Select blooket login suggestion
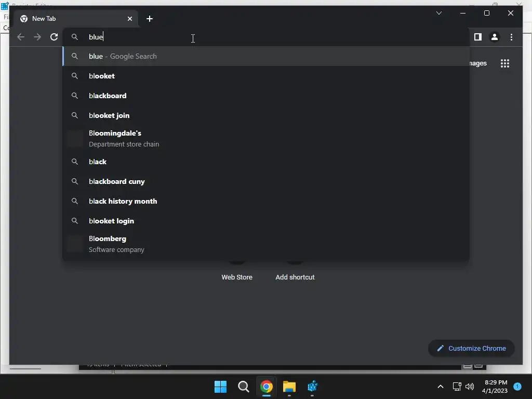The width and height of the screenshot is (532, 399). pos(267,221)
